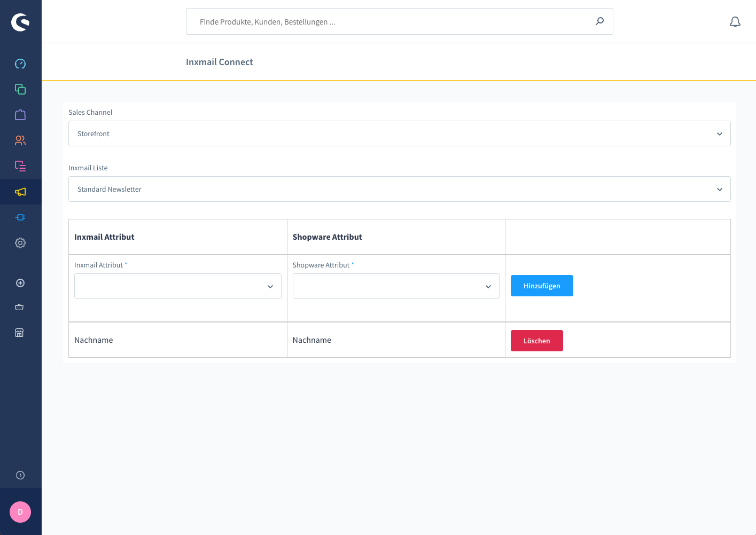Open the Inxmail Liste dropdown
The image size is (756, 535).
click(400, 189)
